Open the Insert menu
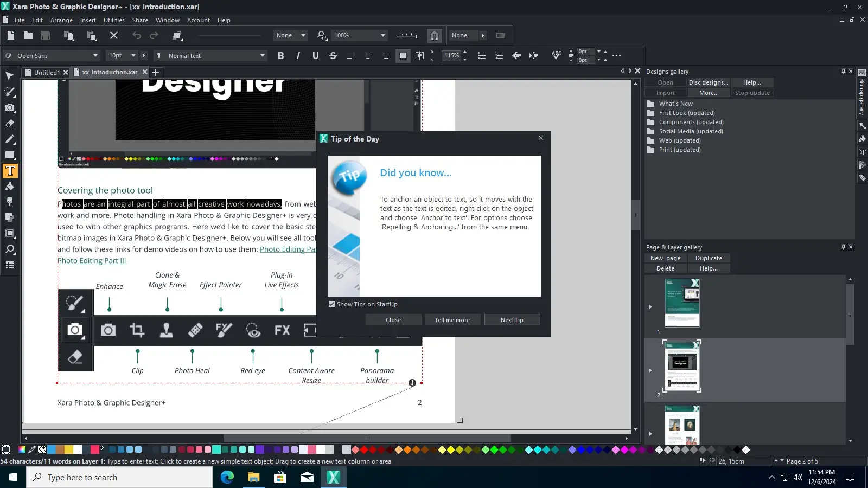868x488 pixels. tap(88, 20)
